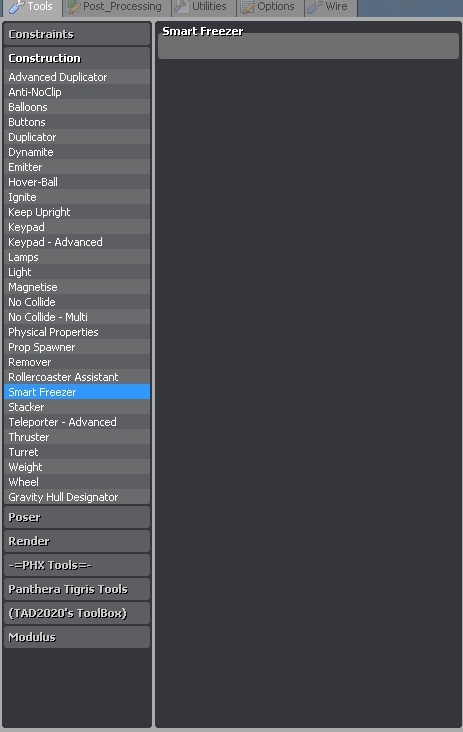Expand the Modulus category
Screen dimensions: 463x732
click(77, 637)
